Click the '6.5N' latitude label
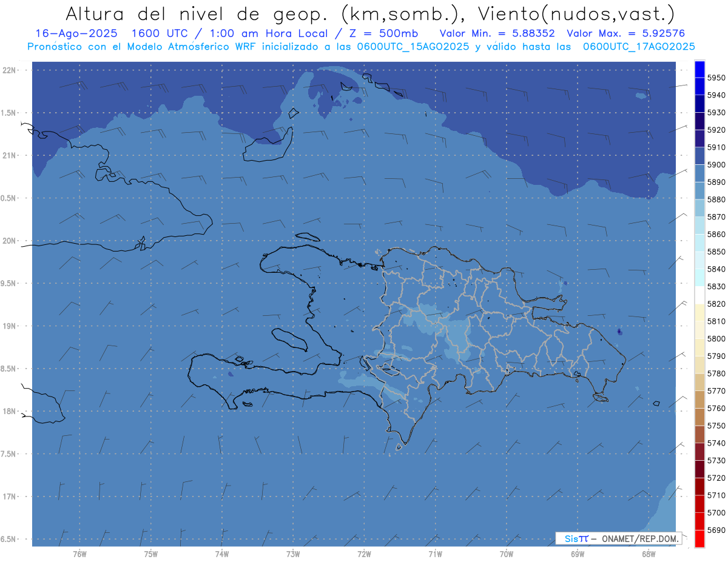The width and height of the screenshot is (728, 562). 9,540
